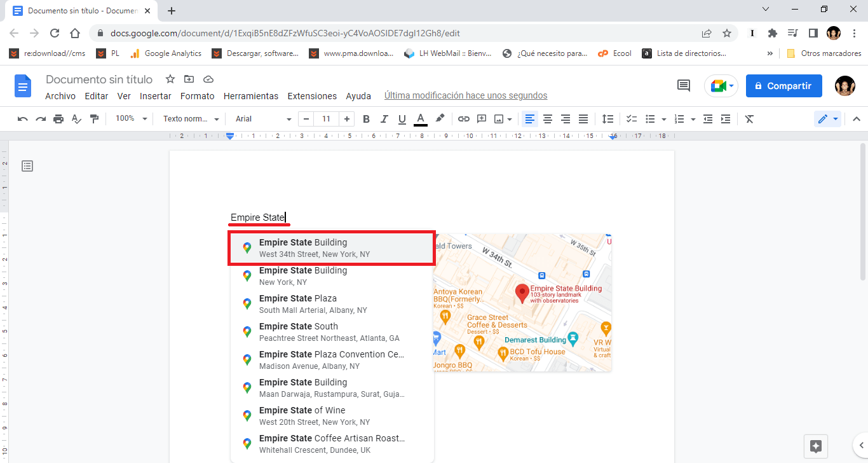
Task: Click the Explore button at bottom right
Action: pos(817,445)
